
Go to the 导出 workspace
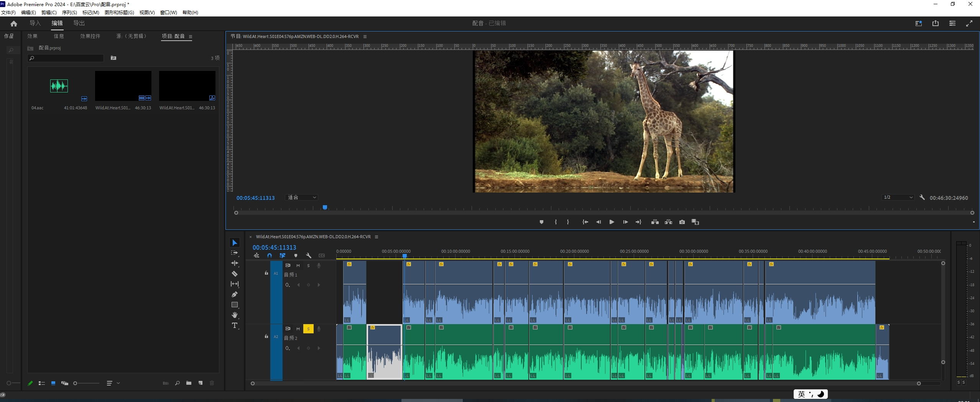click(x=79, y=23)
